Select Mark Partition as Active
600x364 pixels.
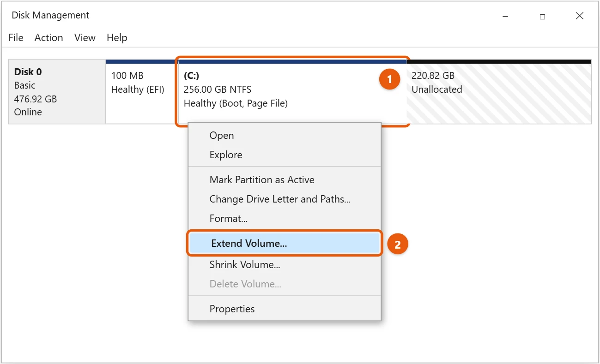tap(285, 180)
